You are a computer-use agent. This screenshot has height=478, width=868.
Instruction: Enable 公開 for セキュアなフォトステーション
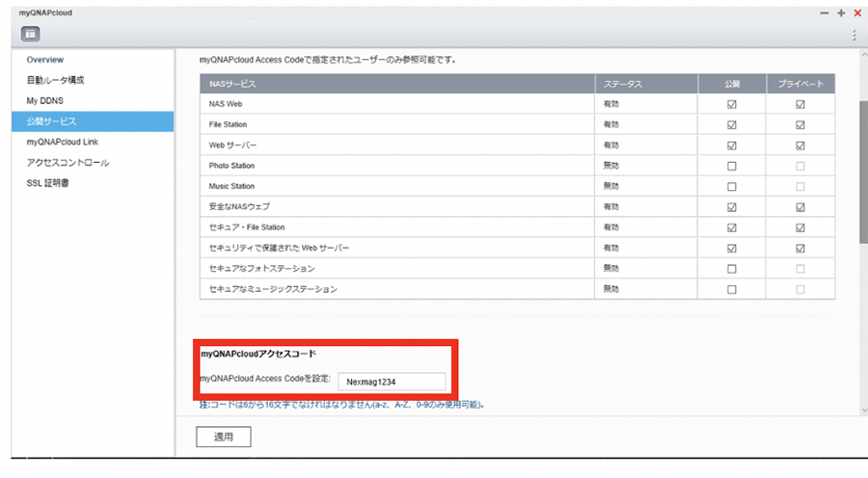[x=732, y=269]
